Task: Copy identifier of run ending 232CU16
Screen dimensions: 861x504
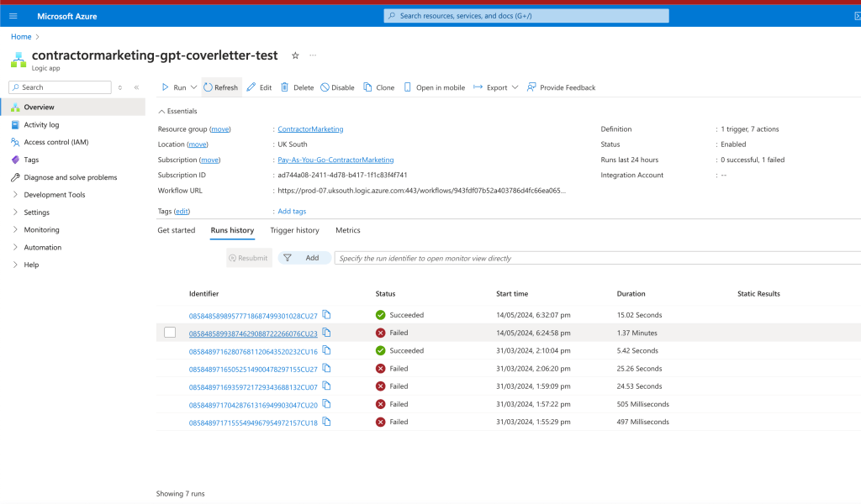Action: (x=327, y=350)
